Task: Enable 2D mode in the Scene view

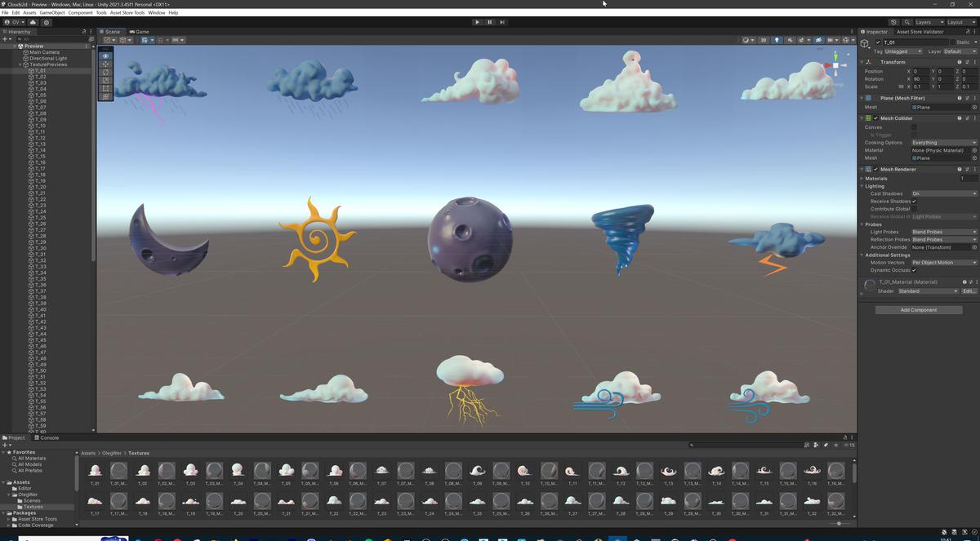Action: (762, 40)
